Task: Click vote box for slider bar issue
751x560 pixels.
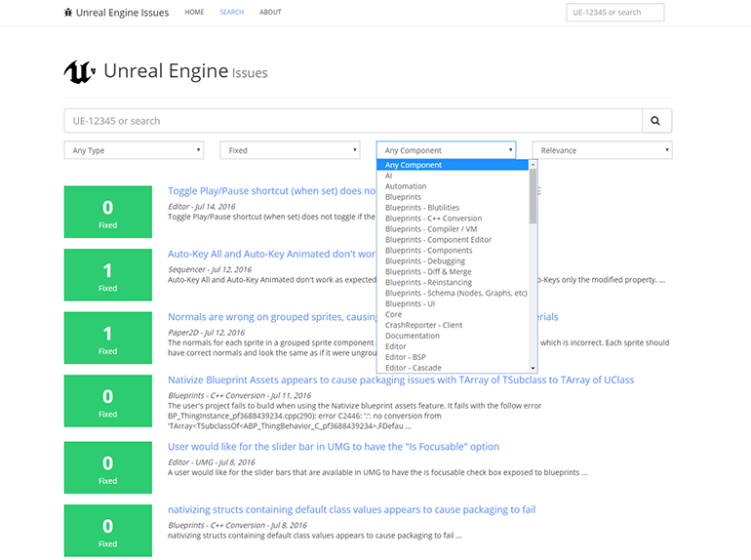Action: click(107, 467)
